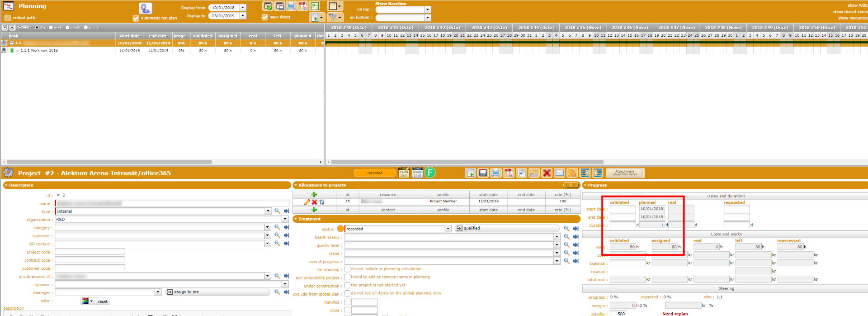Click the calculate planning gear icon

145,9
